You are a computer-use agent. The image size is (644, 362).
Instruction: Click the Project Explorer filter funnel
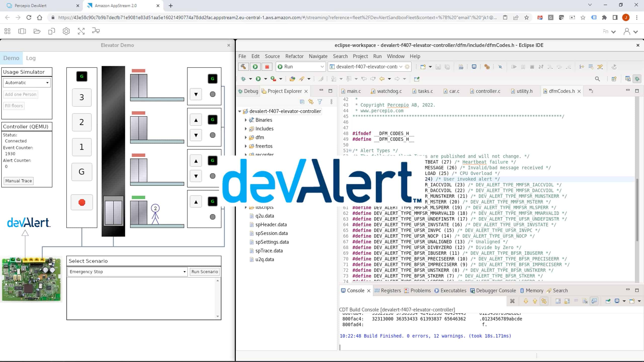(320, 102)
